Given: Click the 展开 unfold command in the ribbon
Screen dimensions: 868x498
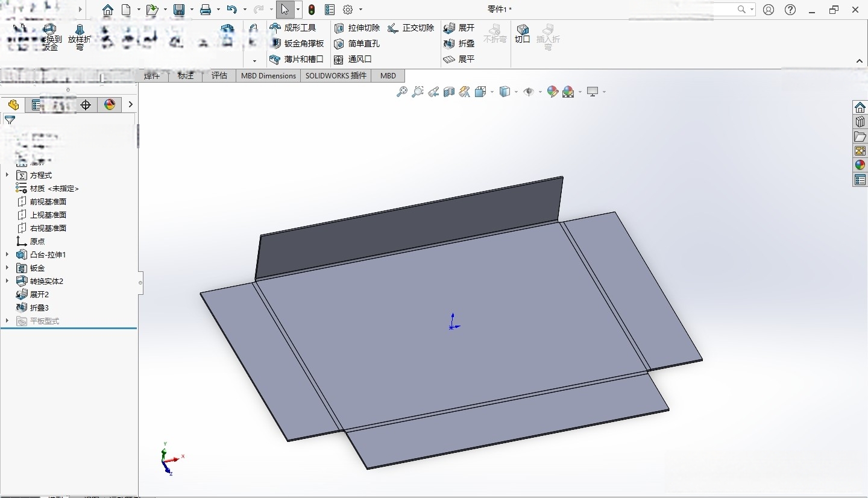Looking at the screenshot, I should tap(459, 28).
